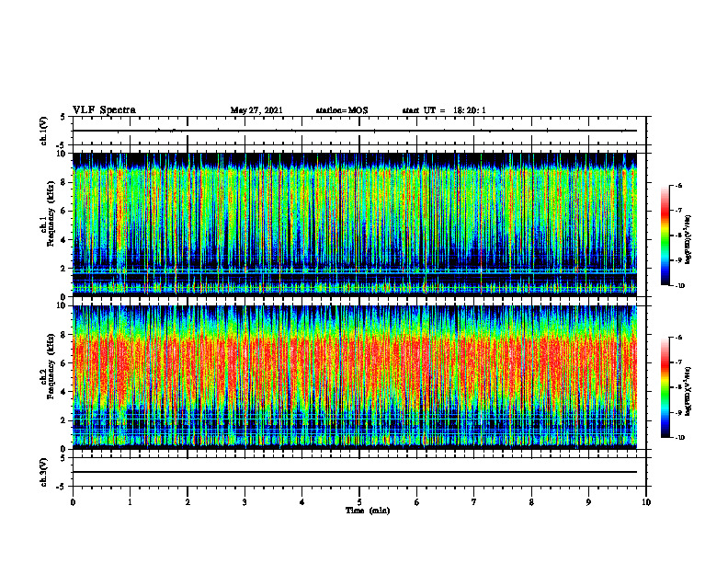The width and height of the screenshot is (728, 563).
Task: Click time axis tick label 9
Action: (x=588, y=502)
